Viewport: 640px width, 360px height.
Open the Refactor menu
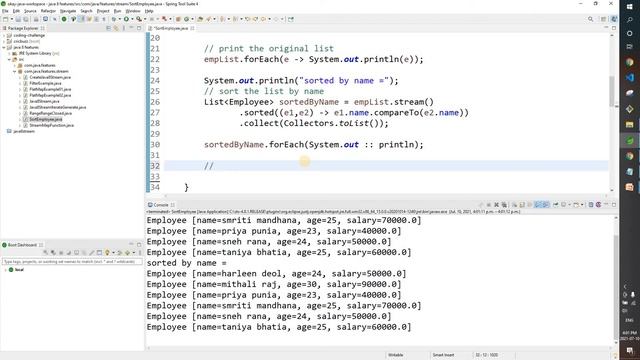tap(48, 11)
